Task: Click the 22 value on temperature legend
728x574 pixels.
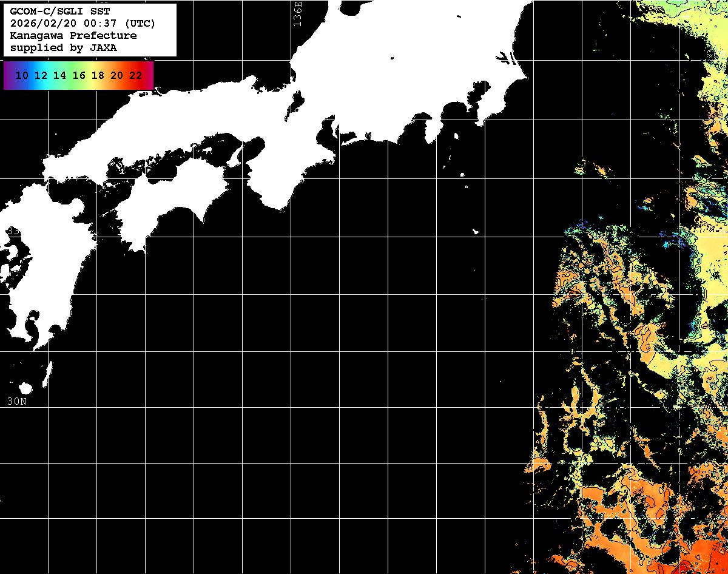Action: (x=136, y=76)
